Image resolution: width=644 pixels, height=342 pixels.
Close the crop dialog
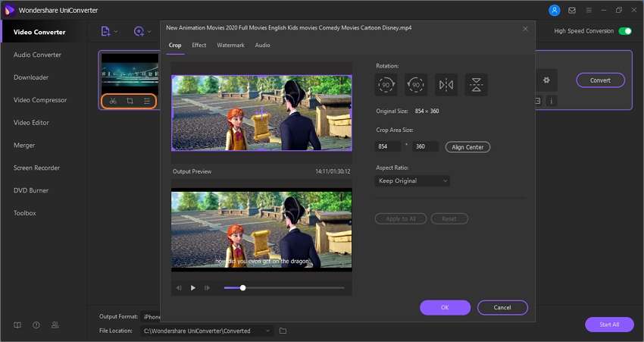[525, 28]
